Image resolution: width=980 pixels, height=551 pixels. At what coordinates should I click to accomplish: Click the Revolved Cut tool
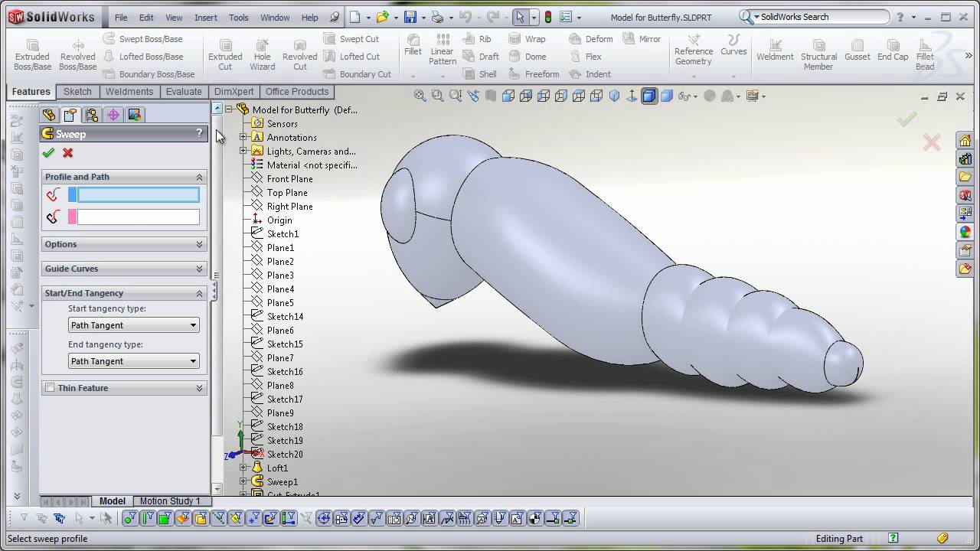coord(299,55)
